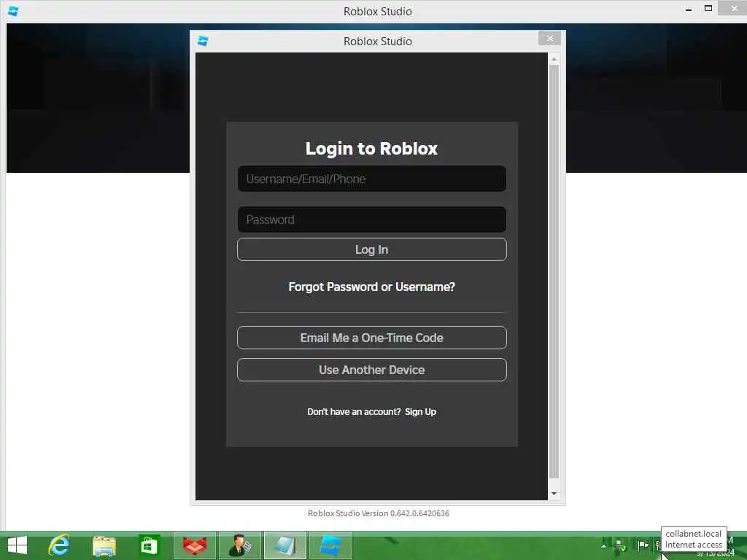
Task: Switch to Roblox Studio in the taskbar
Action: pos(330,545)
